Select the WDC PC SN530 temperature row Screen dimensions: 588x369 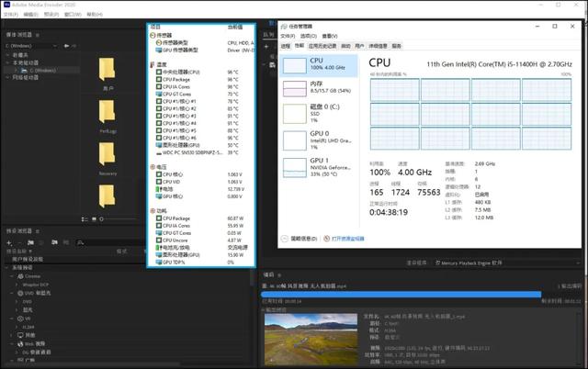click(200, 152)
